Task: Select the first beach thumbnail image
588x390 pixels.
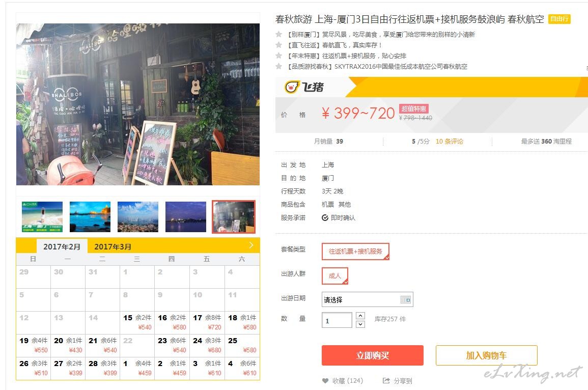Action: [x=42, y=217]
